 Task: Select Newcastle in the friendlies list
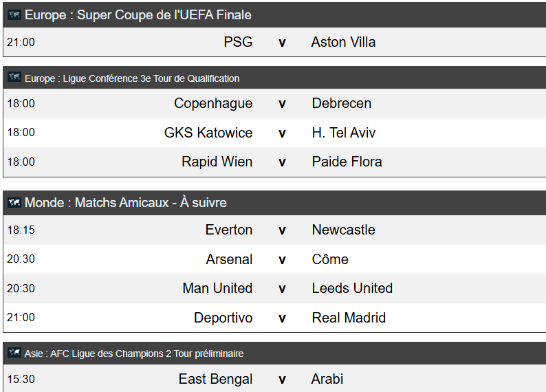tap(343, 230)
